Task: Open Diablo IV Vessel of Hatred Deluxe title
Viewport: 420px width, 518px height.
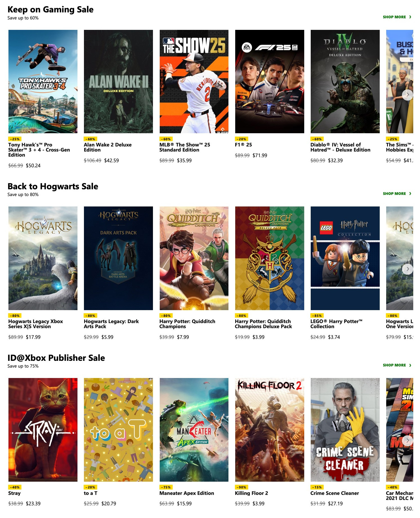Action: [x=340, y=147]
